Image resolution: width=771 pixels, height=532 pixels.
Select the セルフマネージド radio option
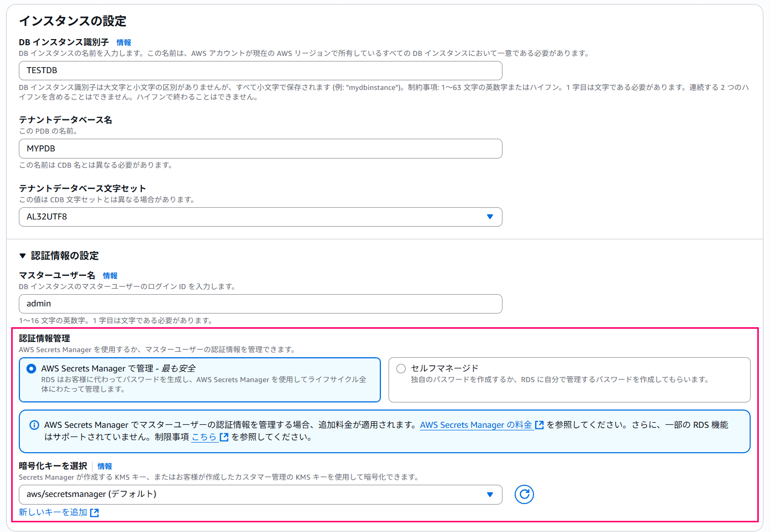coord(401,368)
